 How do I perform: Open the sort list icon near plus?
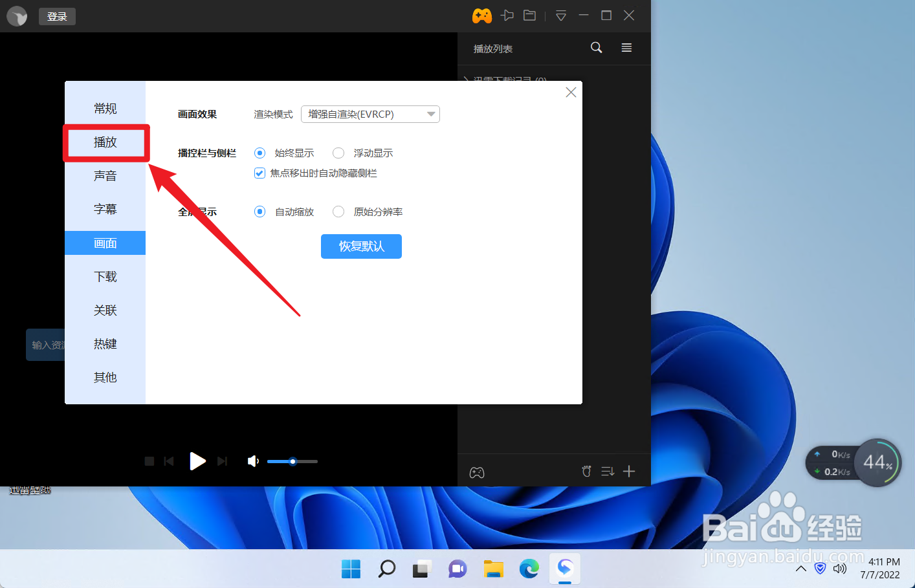(607, 471)
